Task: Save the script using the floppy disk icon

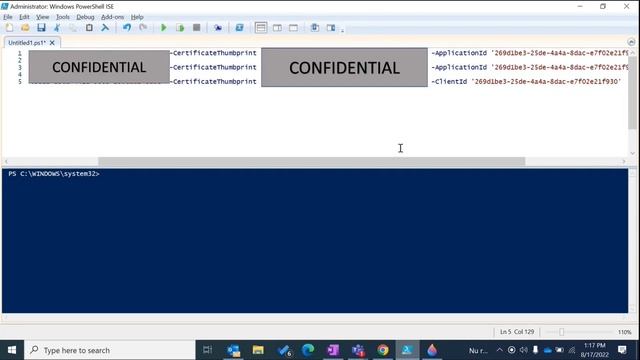Action: [x=41, y=28]
